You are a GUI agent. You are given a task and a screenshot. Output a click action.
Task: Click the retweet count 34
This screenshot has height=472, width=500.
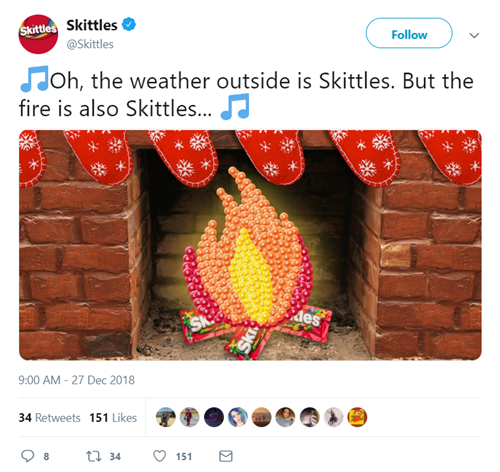[x=115, y=456]
